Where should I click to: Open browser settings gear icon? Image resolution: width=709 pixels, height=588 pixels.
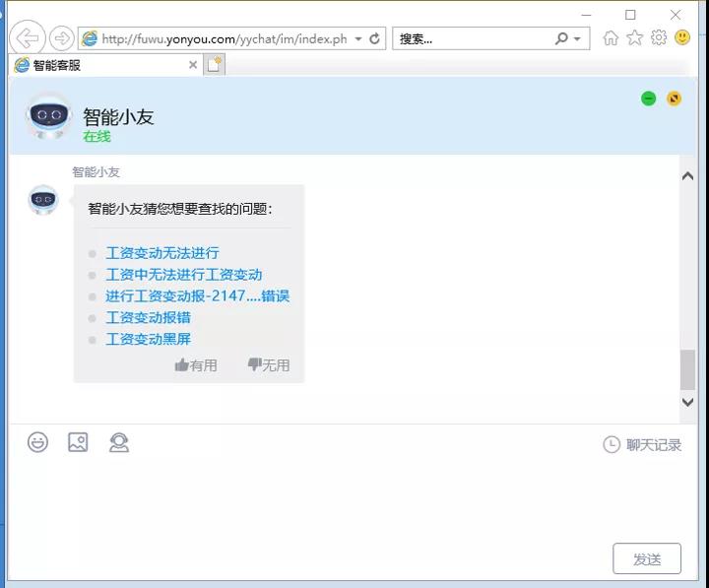659,38
